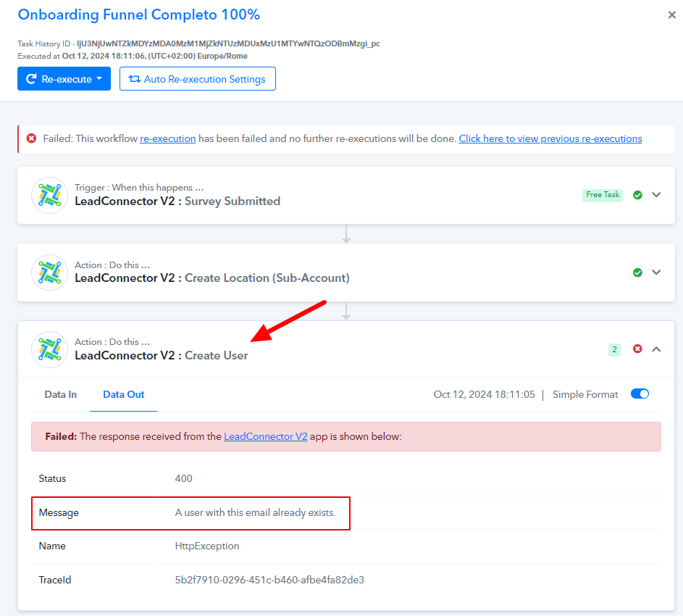Click the task count badge 2
This screenshot has width=683, height=616.
614,349
